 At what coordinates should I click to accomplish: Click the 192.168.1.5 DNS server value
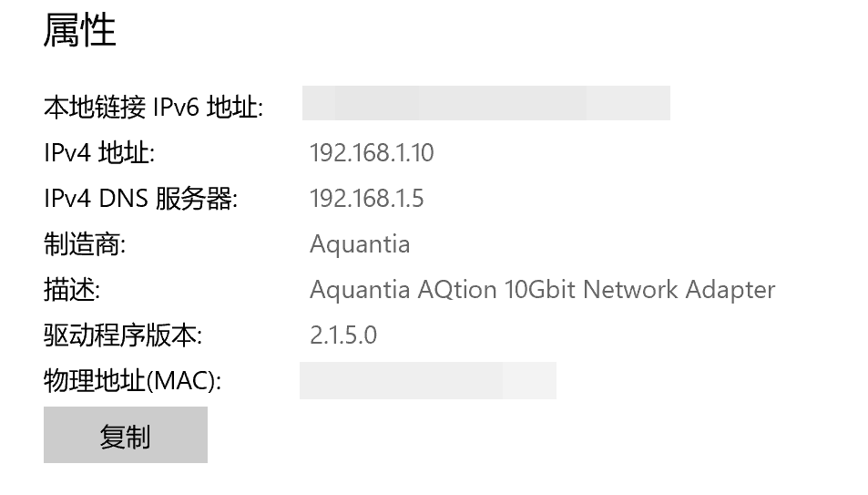pyautogui.click(x=366, y=199)
